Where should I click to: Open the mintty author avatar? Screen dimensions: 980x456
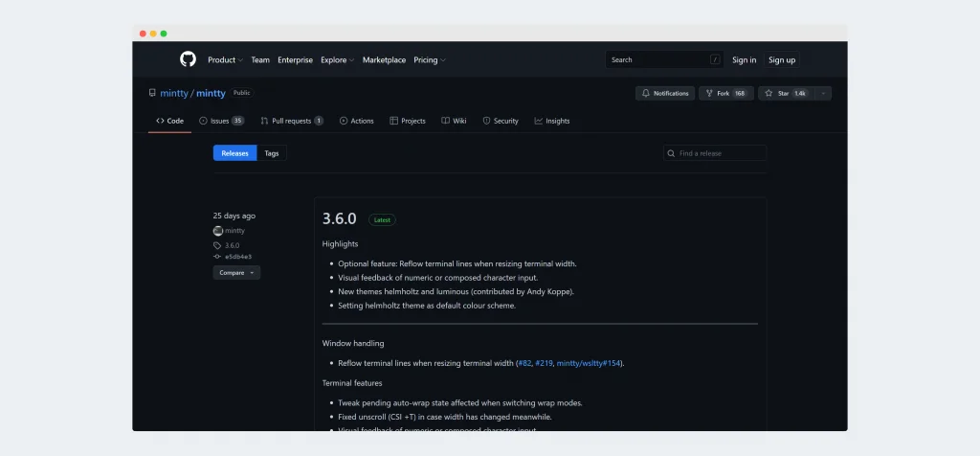click(217, 231)
